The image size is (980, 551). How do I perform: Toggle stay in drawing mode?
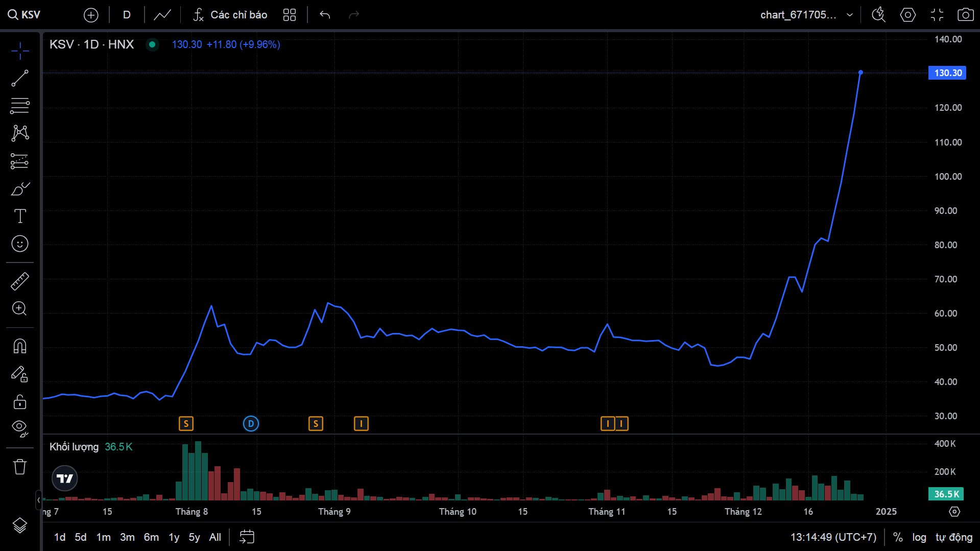[x=20, y=374]
